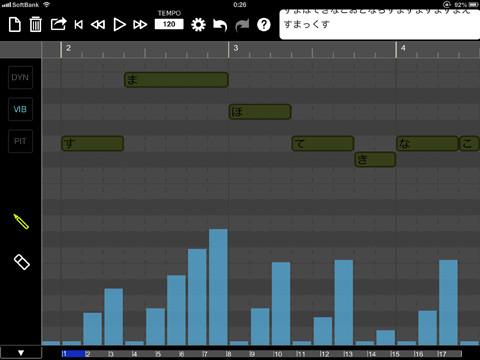Create a new document with the page icon
Image resolution: width=480 pixels, height=360 pixels.
coord(15,25)
